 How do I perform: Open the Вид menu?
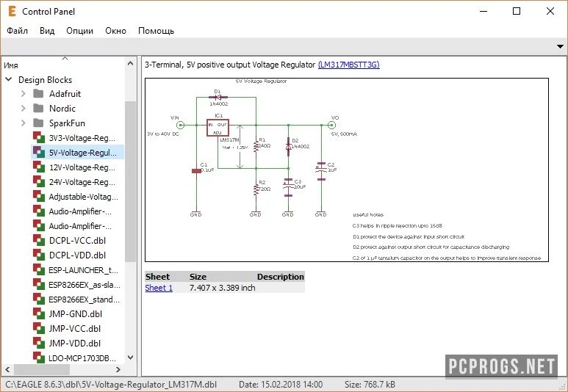[x=47, y=31]
